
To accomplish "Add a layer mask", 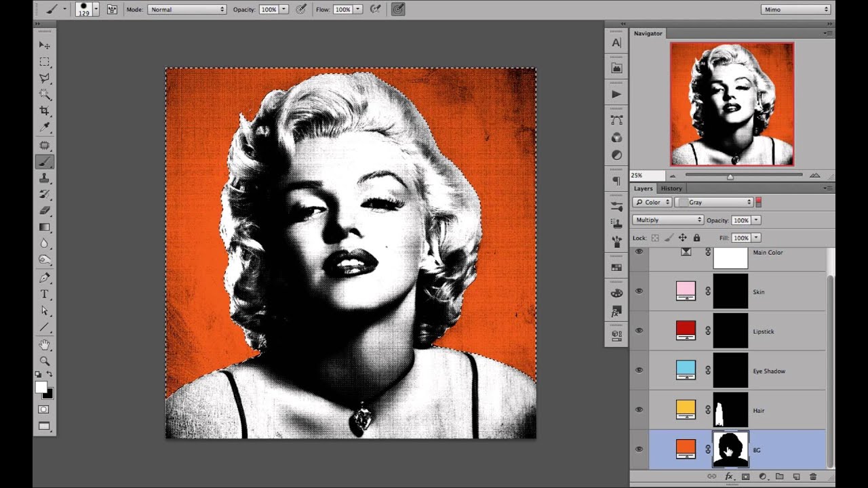I will (x=745, y=477).
